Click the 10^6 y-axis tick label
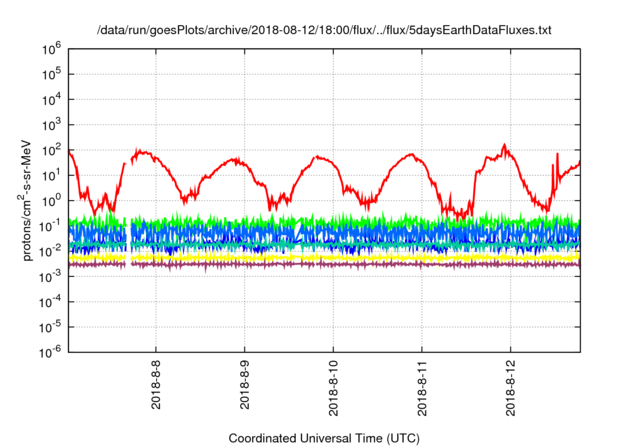The image size is (640, 448). click(x=51, y=50)
